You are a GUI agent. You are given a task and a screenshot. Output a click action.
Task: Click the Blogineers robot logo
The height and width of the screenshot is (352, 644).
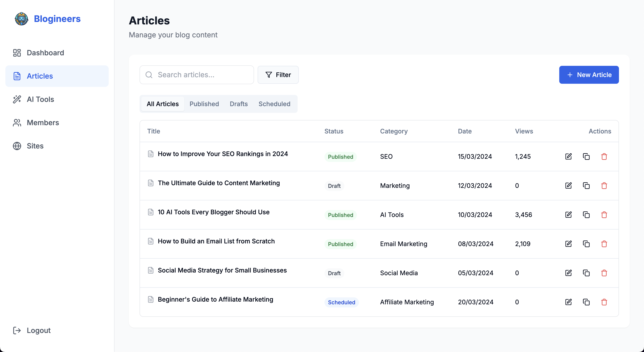[21, 19]
